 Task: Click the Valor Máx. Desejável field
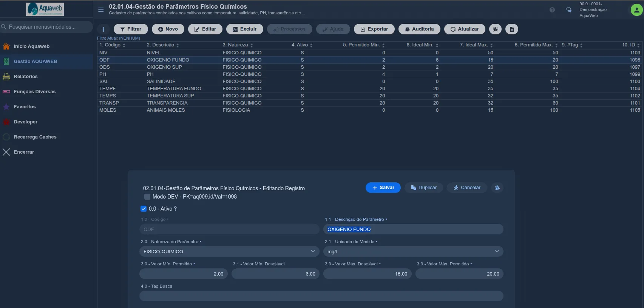click(368, 274)
